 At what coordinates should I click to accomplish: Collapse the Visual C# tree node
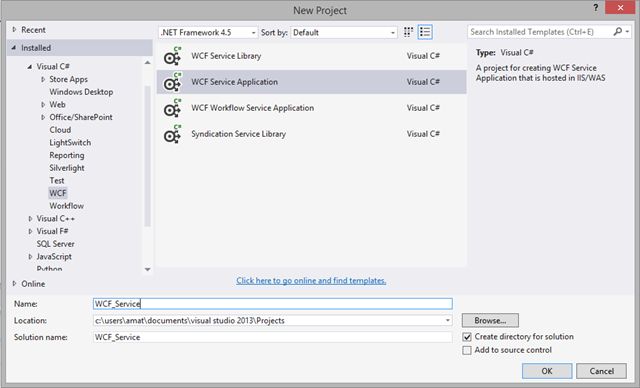coord(29,67)
